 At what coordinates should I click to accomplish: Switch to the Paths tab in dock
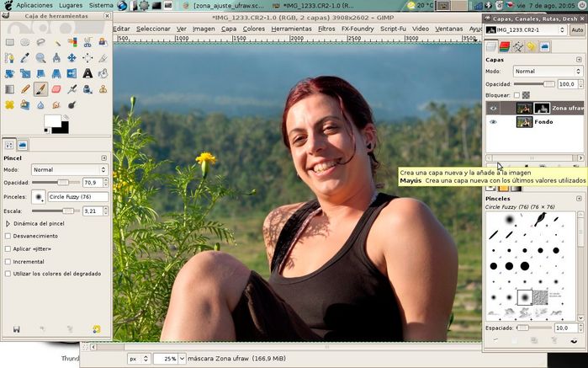pos(518,46)
